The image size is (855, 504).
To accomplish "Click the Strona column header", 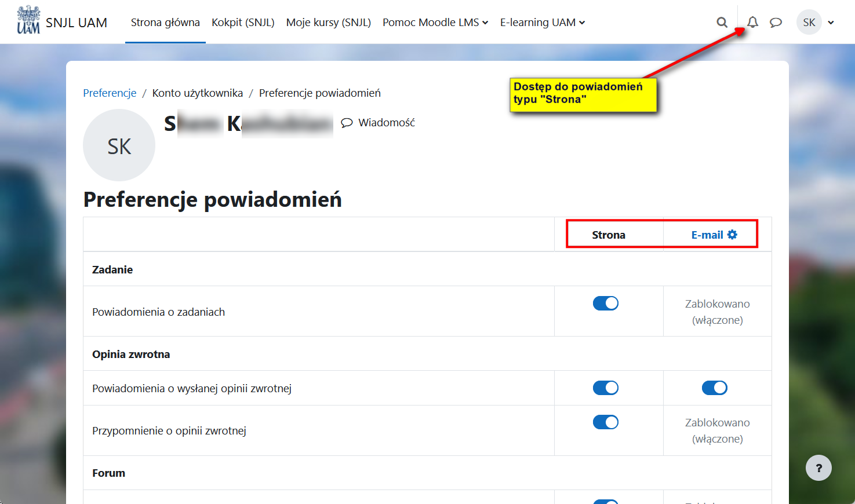I will 609,235.
